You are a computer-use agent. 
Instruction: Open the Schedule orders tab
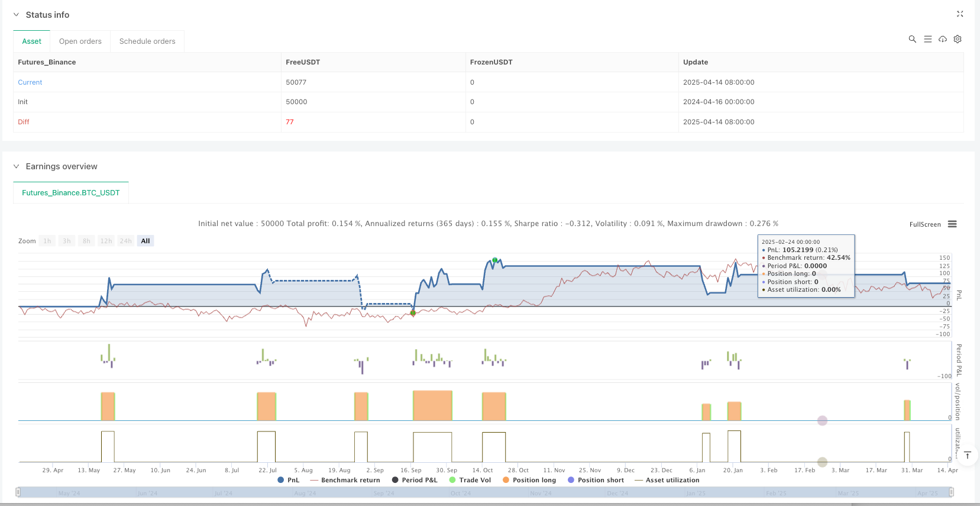tap(147, 41)
